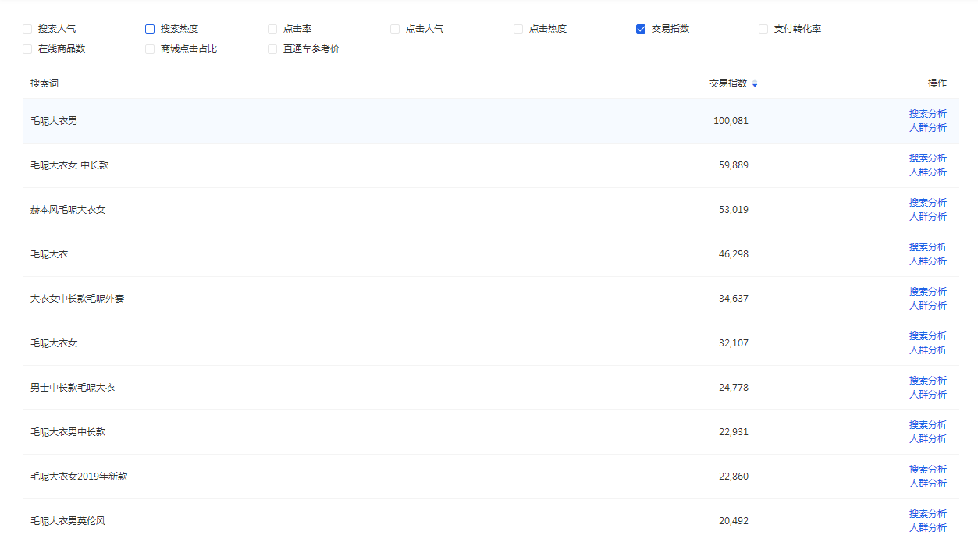Viewport: 978px width, 560px height.
Task: Open 搜索分析 for 毛呢大衣男
Action: coord(927,114)
